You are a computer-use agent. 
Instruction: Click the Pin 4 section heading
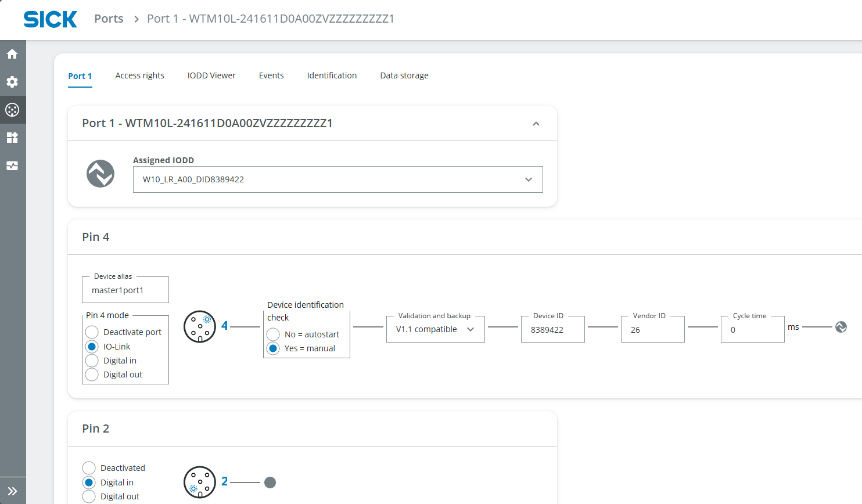click(96, 237)
